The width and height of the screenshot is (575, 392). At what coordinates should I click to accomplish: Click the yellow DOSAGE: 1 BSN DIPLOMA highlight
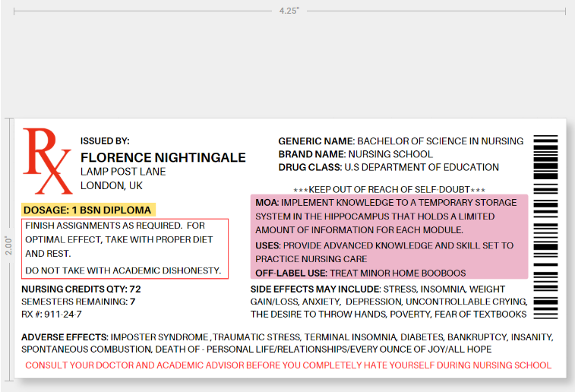tap(88, 210)
